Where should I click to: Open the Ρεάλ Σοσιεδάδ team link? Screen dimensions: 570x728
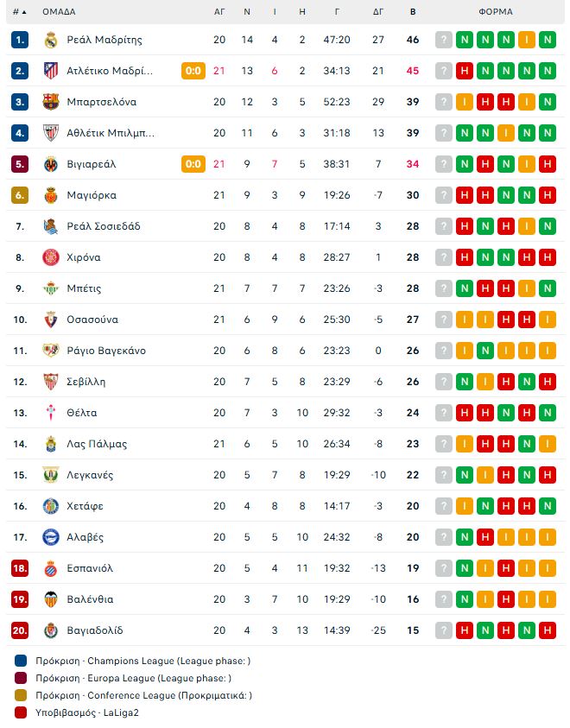pyautogui.click(x=104, y=226)
